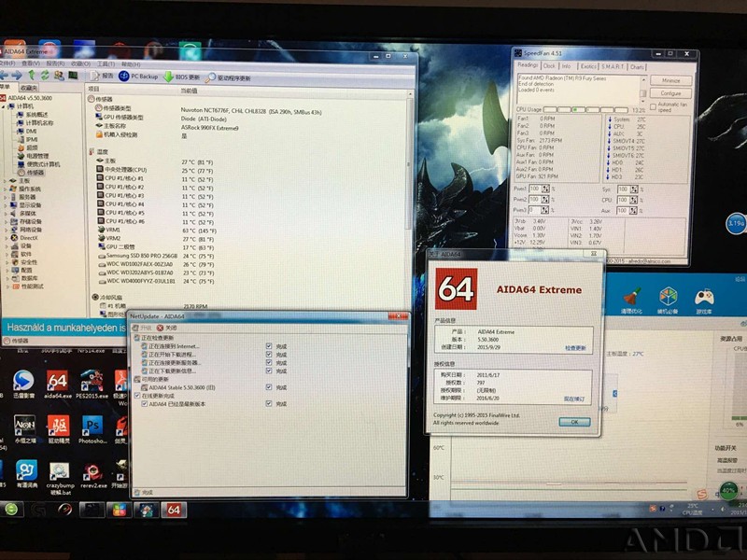Viewport: 747px width, 560px height.
Task: Select the 传感器 sensor item in tree
Action: click(31, 173)
